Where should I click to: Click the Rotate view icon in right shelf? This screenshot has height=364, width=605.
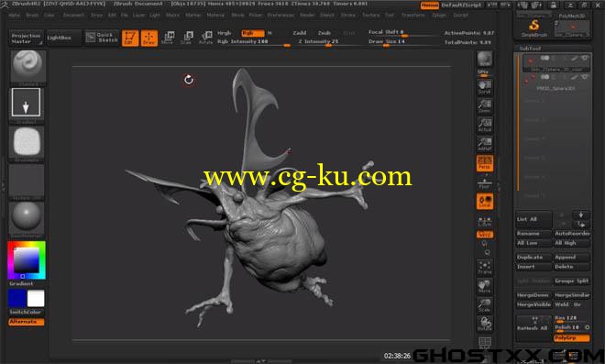[485, 324]
